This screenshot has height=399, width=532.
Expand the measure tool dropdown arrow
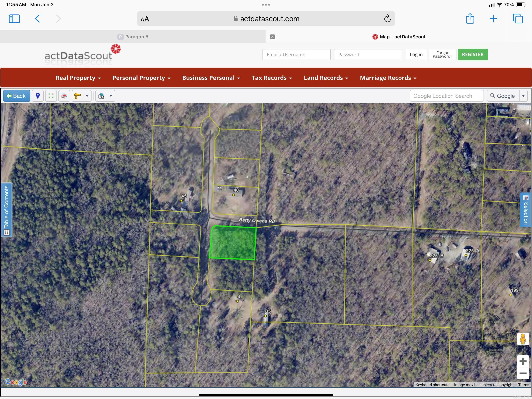pyautogui.click(x=87, y=96)
